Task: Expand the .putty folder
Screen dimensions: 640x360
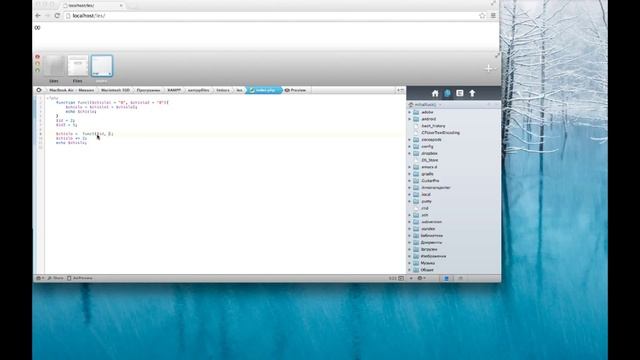Action: click(x=410, y=201)
